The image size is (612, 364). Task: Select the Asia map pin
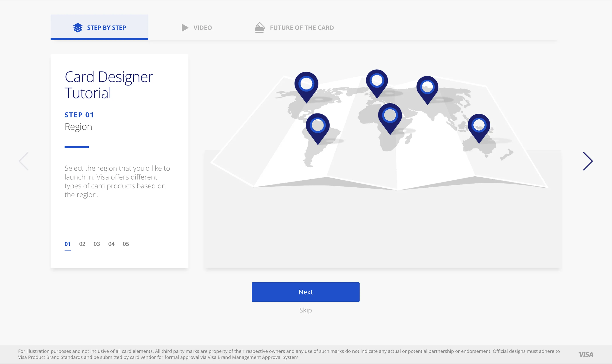428,86
